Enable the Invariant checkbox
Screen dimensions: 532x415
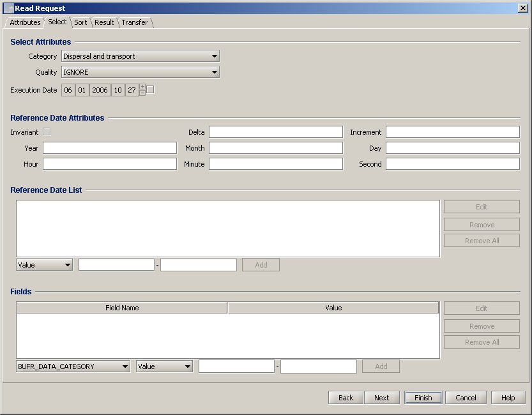[x=47, y=132]
